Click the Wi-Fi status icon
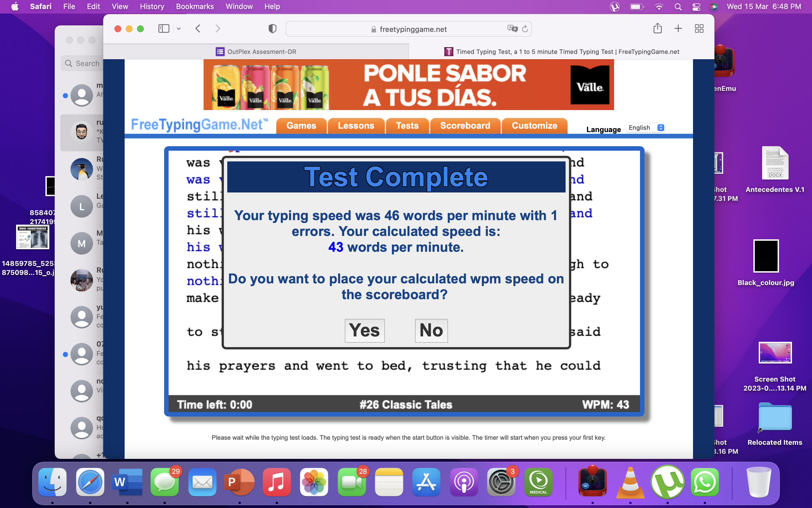 click(659, 7)
